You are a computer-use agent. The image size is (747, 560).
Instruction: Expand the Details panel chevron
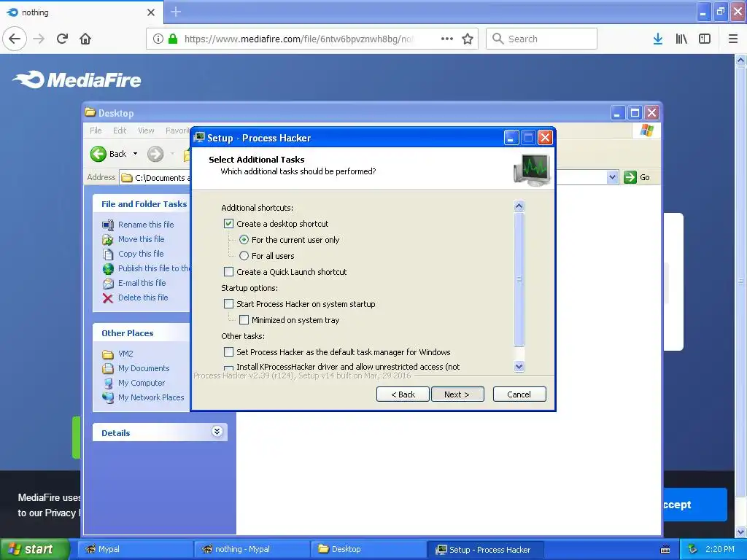[x=217, y=432]
